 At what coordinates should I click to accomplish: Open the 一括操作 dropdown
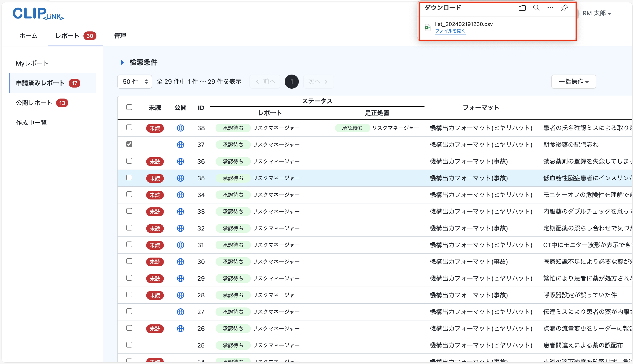574,82
